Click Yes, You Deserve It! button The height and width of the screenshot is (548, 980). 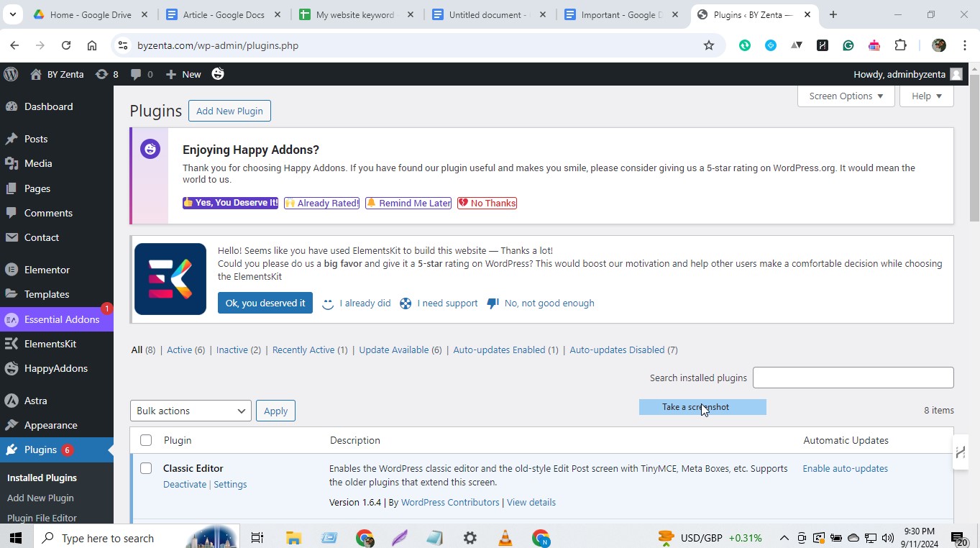point(230,203)
